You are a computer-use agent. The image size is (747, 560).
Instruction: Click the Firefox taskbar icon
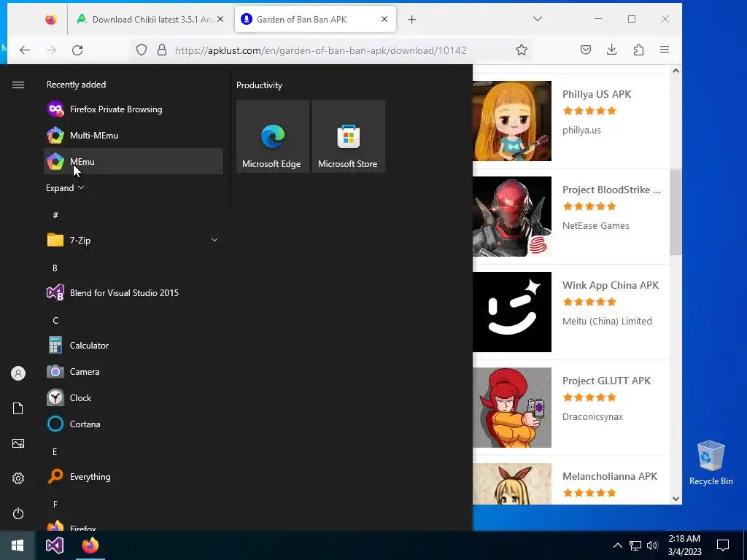pyautogui.click(x=90, y=545)
